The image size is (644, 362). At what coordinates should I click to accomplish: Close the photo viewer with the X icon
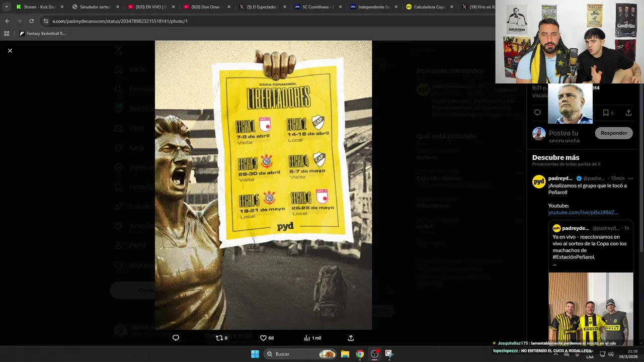pyautogui.click(x=10, y=50)
